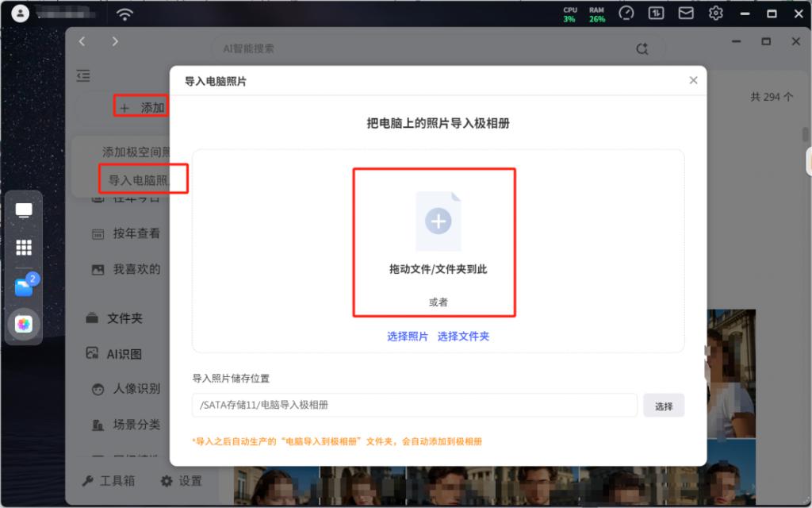The image size is (812, 508).
Task: Open the transfer tasks icon in top bar
Action: (x=656, y=13)
